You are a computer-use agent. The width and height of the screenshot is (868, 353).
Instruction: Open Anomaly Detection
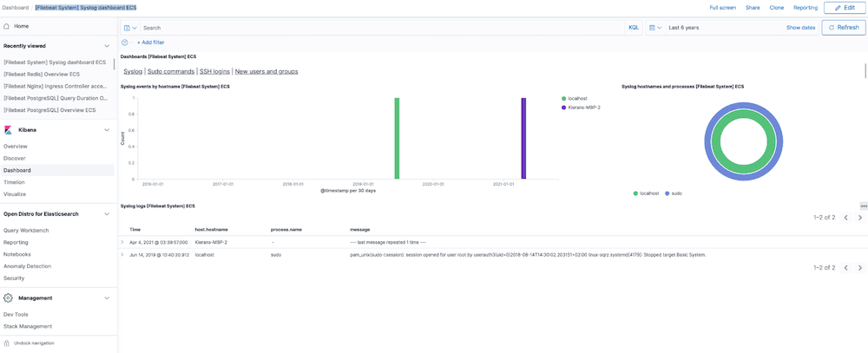(27, 266)
